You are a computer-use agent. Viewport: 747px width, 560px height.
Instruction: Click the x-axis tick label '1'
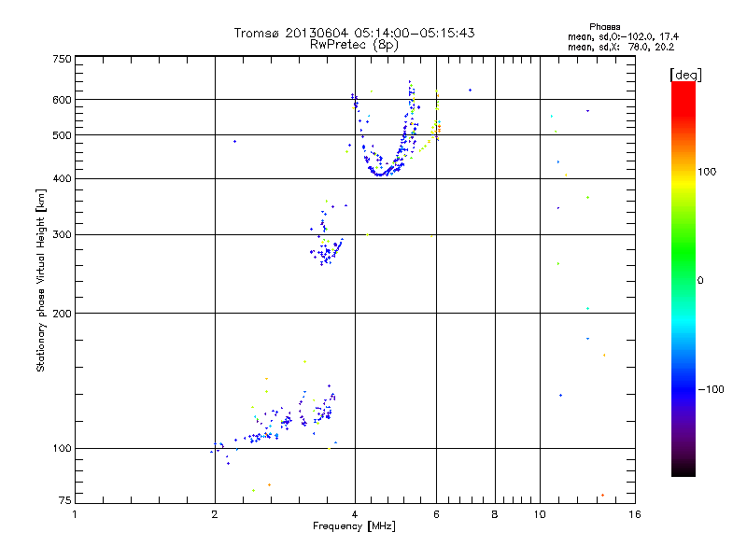(75, 514)
